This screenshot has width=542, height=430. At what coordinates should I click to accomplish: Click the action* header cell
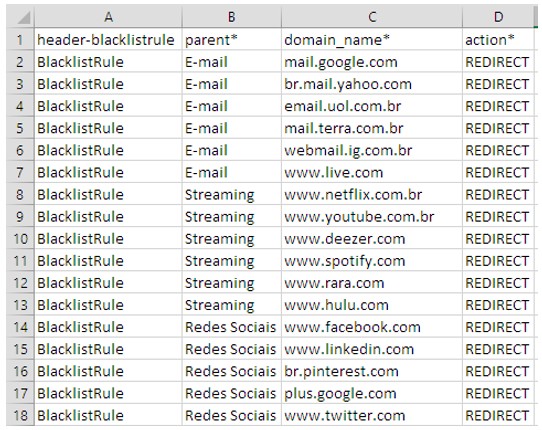click(x=498, y=39)
